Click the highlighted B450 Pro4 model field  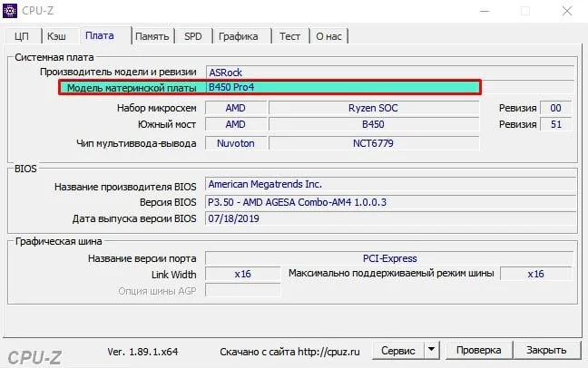(343, 87)
